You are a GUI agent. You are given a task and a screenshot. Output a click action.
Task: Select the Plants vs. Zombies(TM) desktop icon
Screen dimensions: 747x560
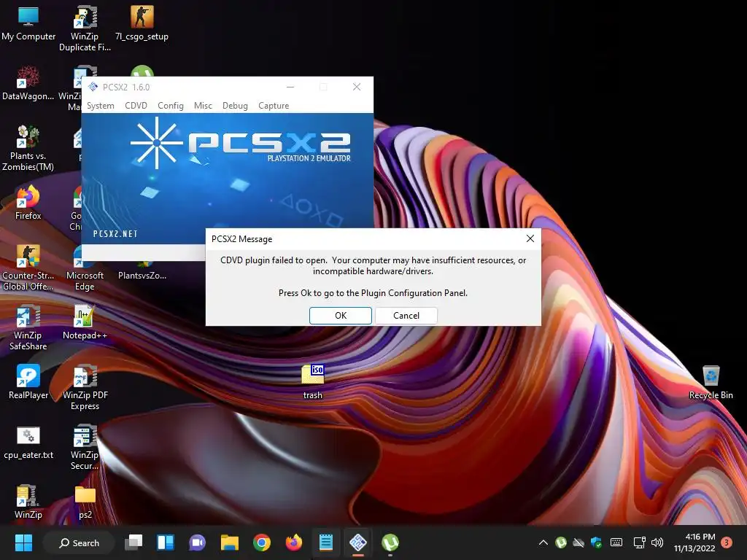(x=28, y=148)
